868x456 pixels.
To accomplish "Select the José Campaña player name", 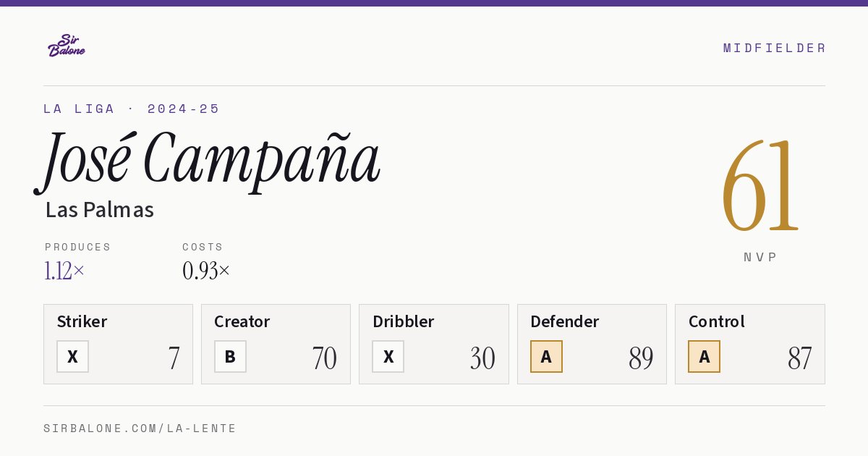I will (208, 161).
